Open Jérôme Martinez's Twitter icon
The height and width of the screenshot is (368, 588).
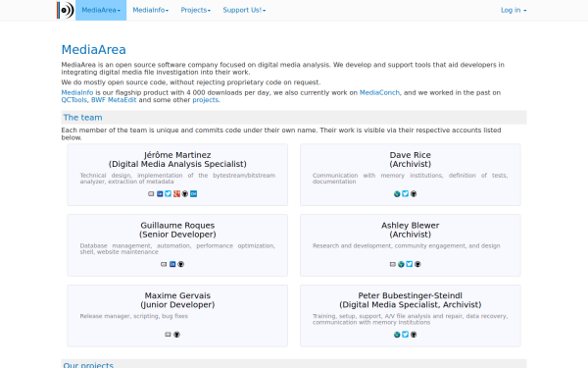pyautogui.click(x=168, y=193)
